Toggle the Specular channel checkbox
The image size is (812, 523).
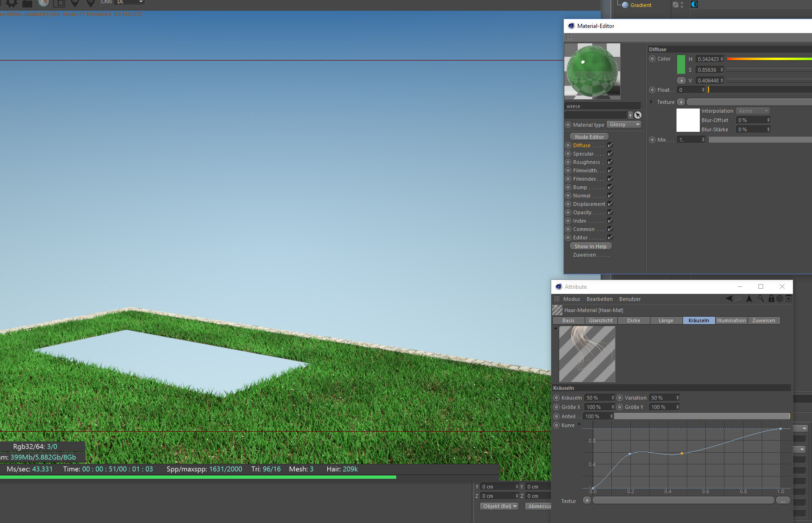(610, 154)
